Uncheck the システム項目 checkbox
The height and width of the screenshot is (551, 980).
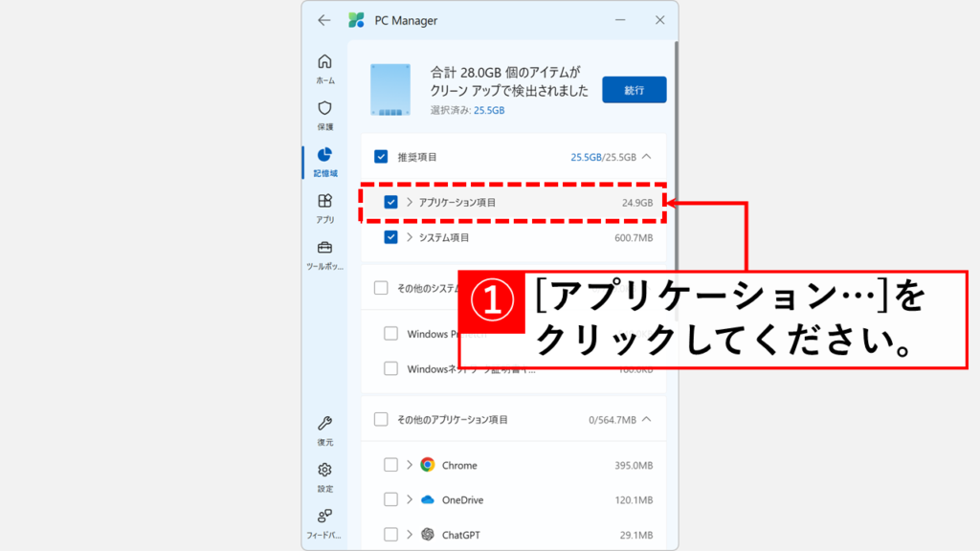[390, 237]
